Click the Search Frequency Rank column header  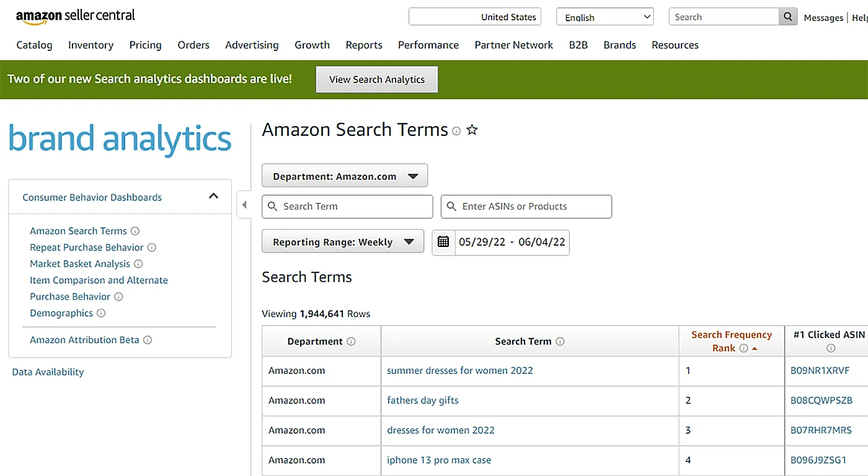click(732, 341)
